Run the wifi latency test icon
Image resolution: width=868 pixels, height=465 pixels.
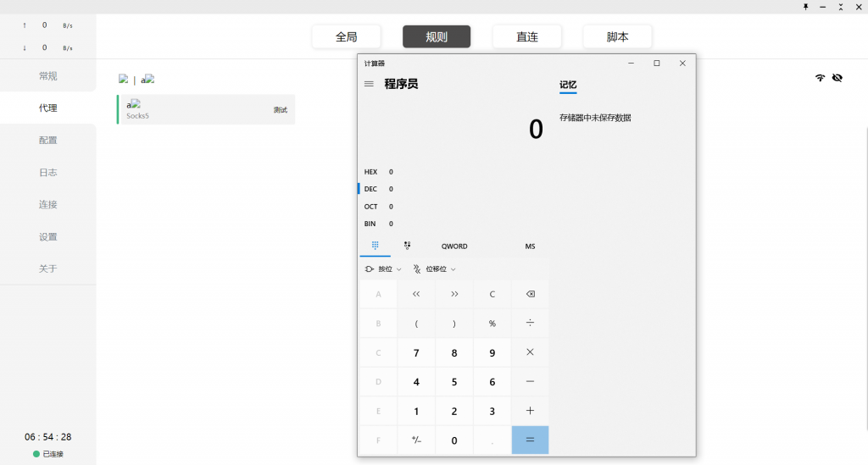(x=820, y=78)
